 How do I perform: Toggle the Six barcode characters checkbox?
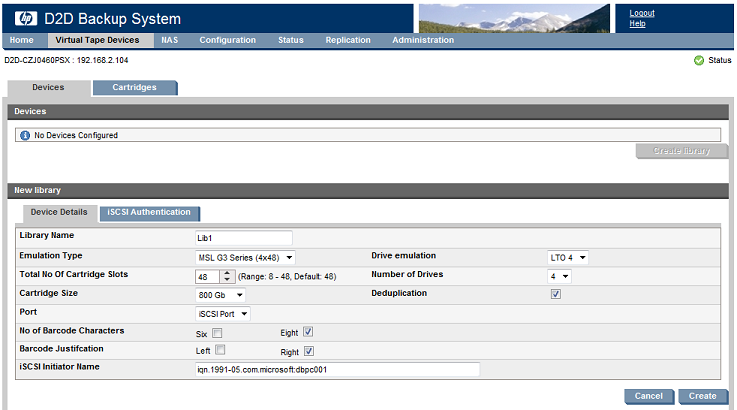pyautogui.click(x=217, y=333)
